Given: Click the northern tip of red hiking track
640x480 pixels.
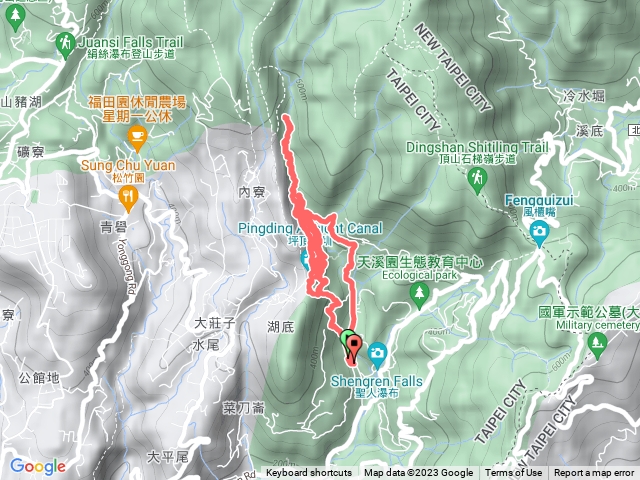Looking at the screenshot, I should pyautogui.click(x=287, y=118).
